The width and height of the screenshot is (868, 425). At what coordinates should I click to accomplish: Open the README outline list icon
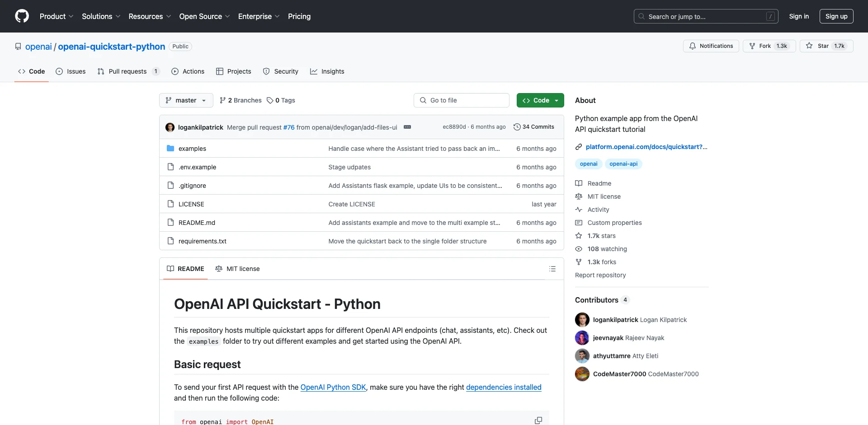pos(552,269)
